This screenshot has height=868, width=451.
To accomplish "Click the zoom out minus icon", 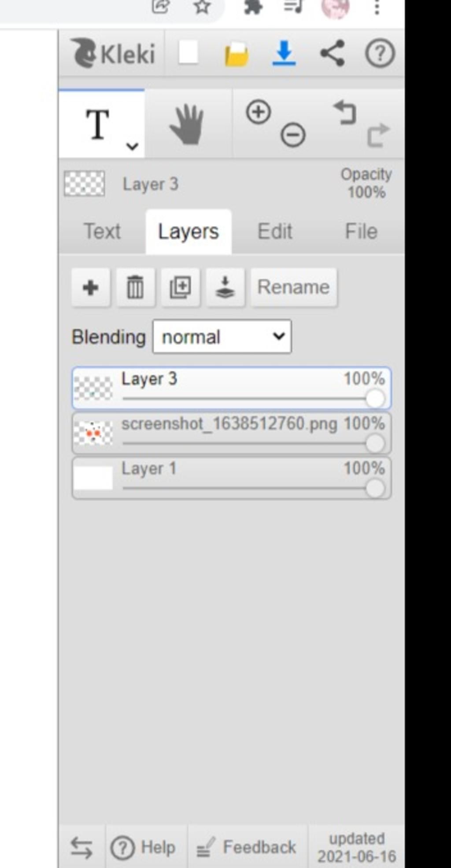I will pyautogui.click(x=293, y=134).
